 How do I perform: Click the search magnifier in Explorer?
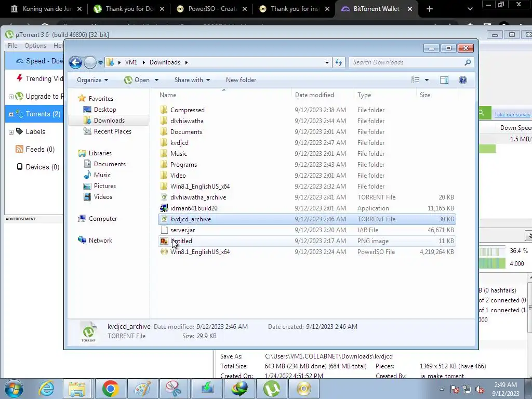(468, 62)
